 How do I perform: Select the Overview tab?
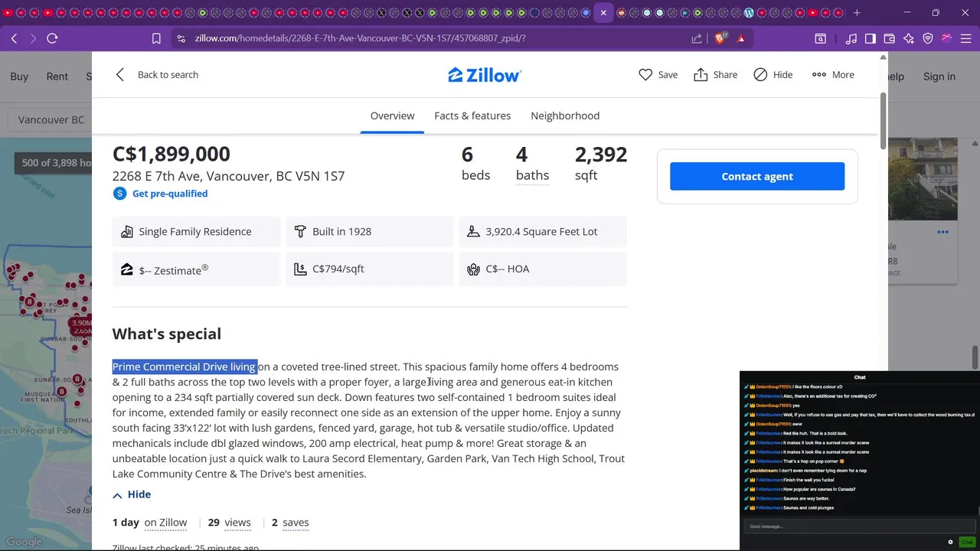coord(392,116)
